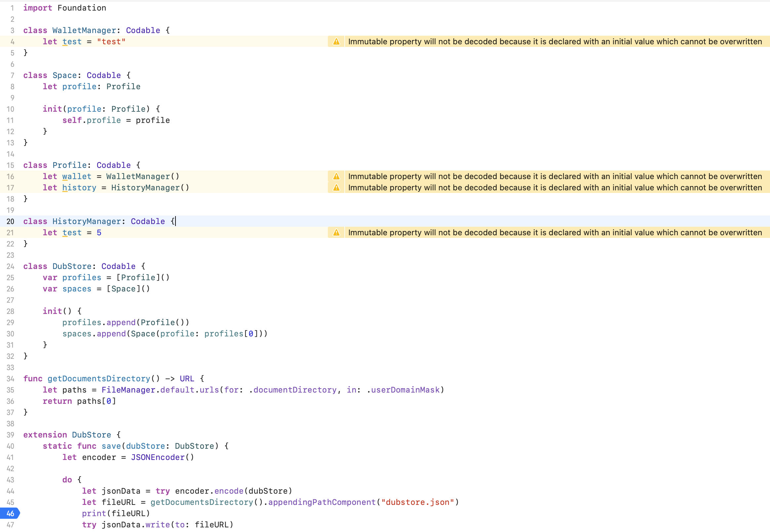Select the word Codable on line 3
Image resolution: width=770 pixels, height=532 pixels.
pyautogui.click(x=143, y=30)
